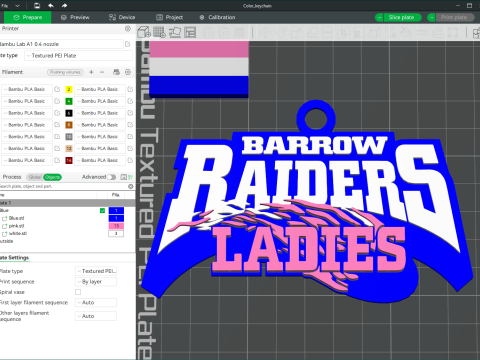Select white.stl part in object list
Image resolution: width=480 pixels, height=360 pixels.
tap(18, 234)
